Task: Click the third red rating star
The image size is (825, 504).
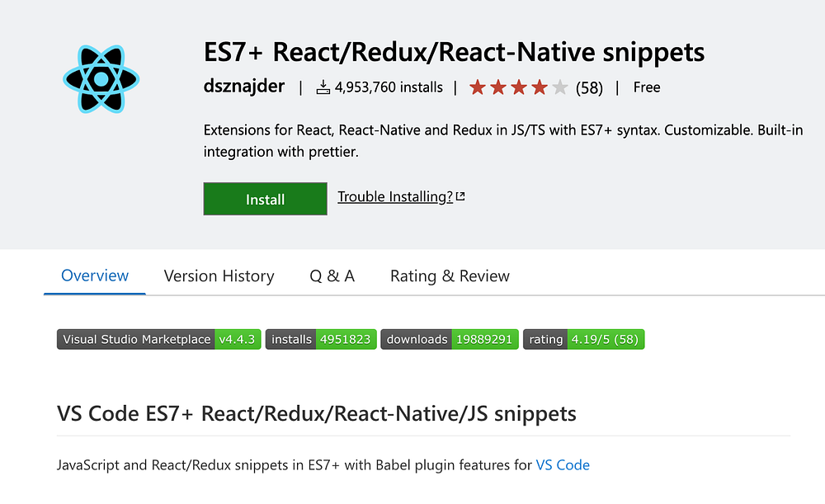Action: click(519, 87)
